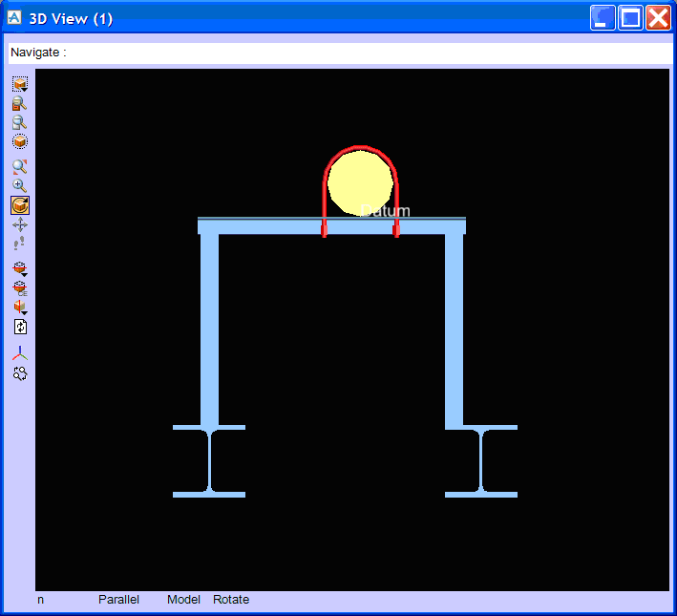Screen dimensions: 677x616
Task: Close the 3D View window
Action: tap(658, 18)
